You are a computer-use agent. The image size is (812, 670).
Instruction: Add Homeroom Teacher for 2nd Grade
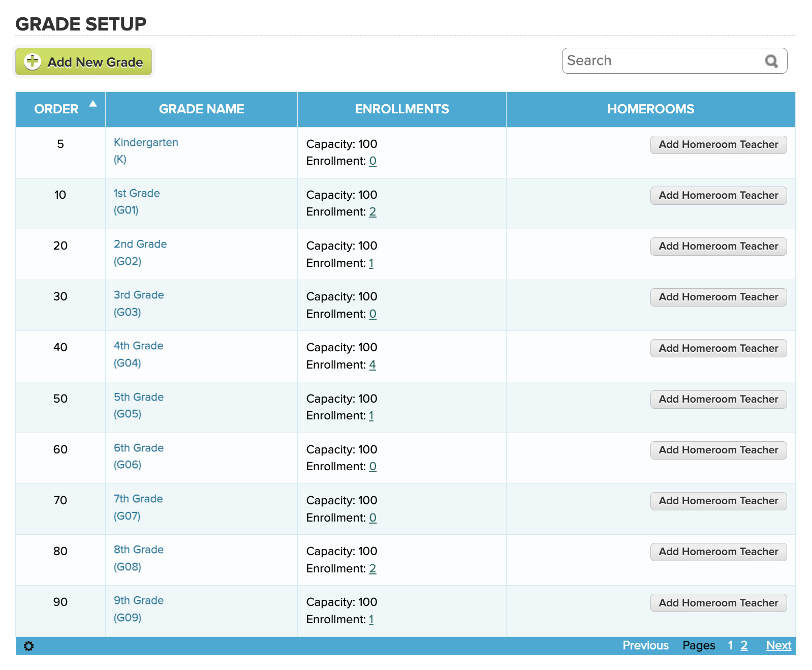pyautogui.click(x=719, y=246)
